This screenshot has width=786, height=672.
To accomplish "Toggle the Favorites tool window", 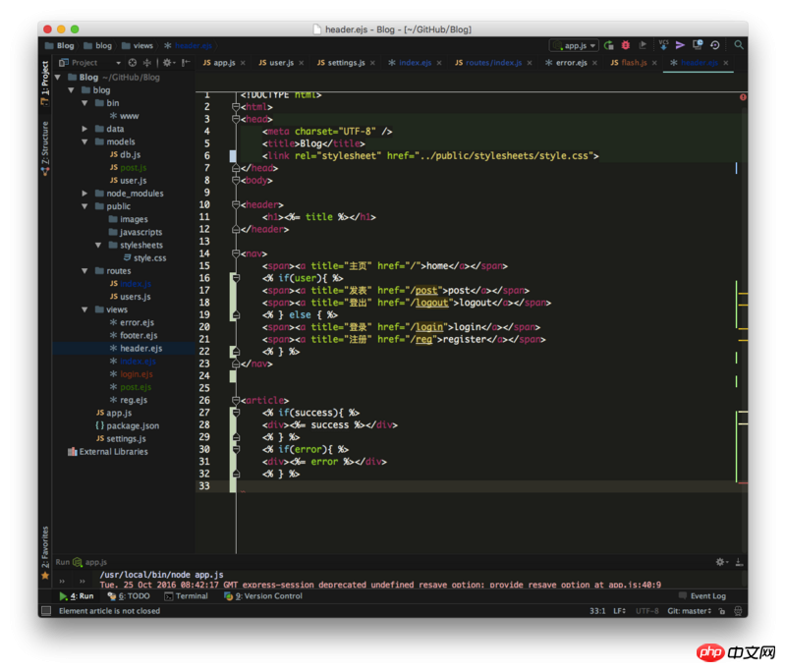I will (44, 547).
